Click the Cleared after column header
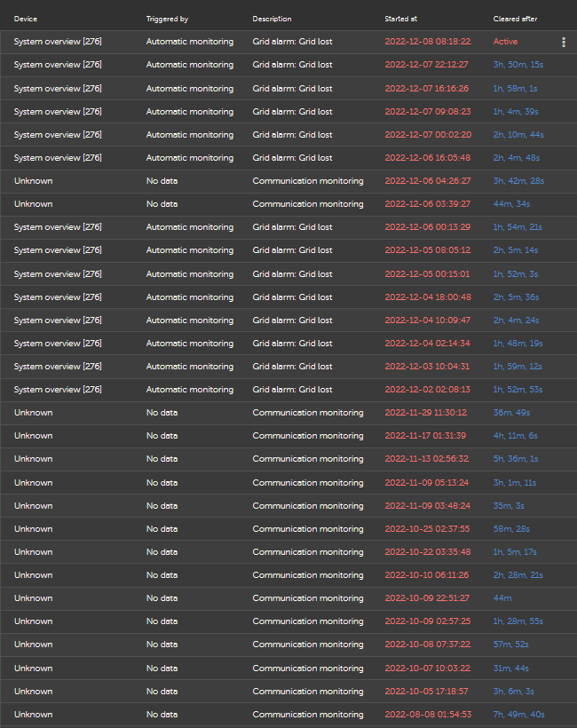This screenshot has width=577, height=728. [x=515, y=19]
